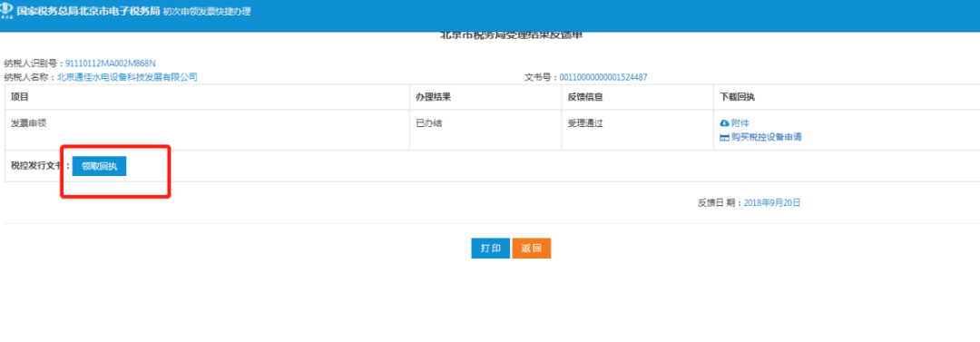This screenshot has height=342, width=980.
Task: Click the cloud download icon beside 附件
Action: click(x=724, y=123)
